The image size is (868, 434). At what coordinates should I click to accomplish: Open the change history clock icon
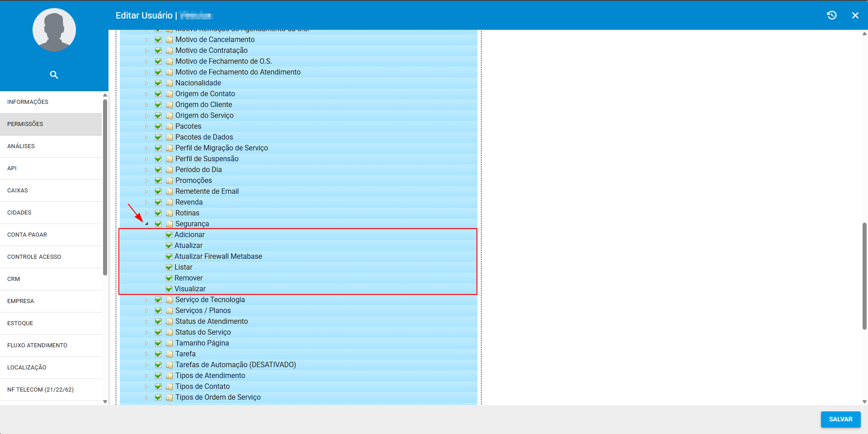click(831, 15)
